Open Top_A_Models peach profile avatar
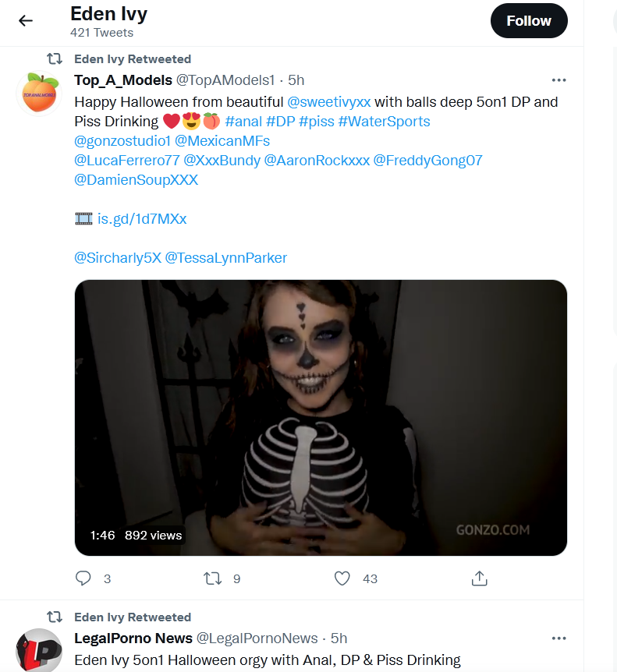Viewport: 617px width, 672px height. coord(39,94)
